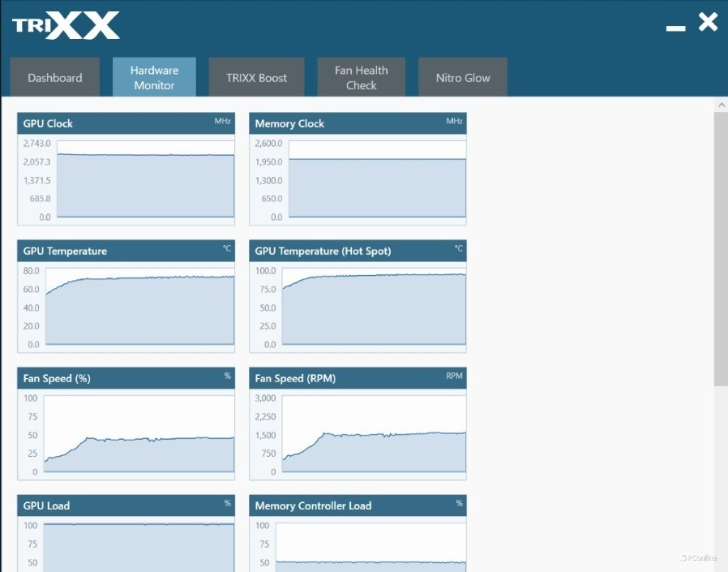Viewport: 728px width, 572px height.
Task: Click the MHz unit on GPU Clock
Action: [222, 121]
